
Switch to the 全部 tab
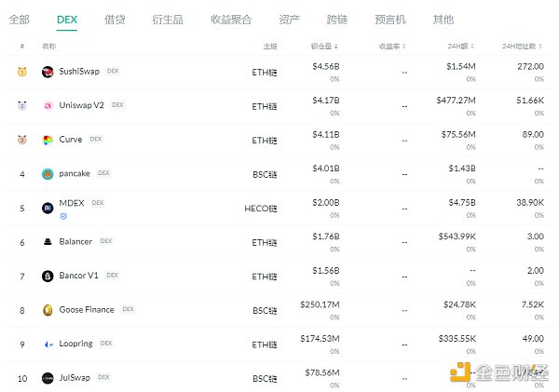[x=19, y=19]
